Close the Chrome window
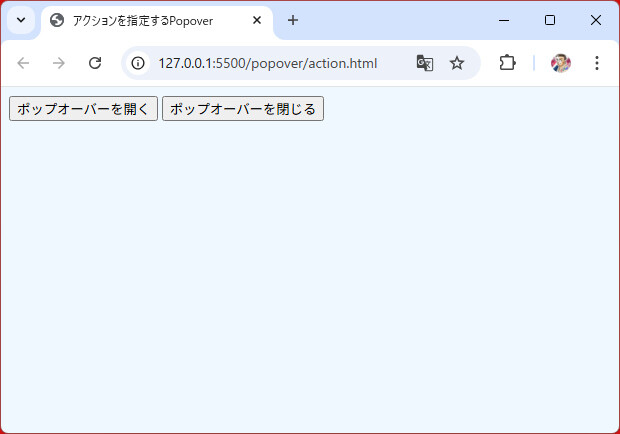Screen dimensions: 620x434 [596, 20]
